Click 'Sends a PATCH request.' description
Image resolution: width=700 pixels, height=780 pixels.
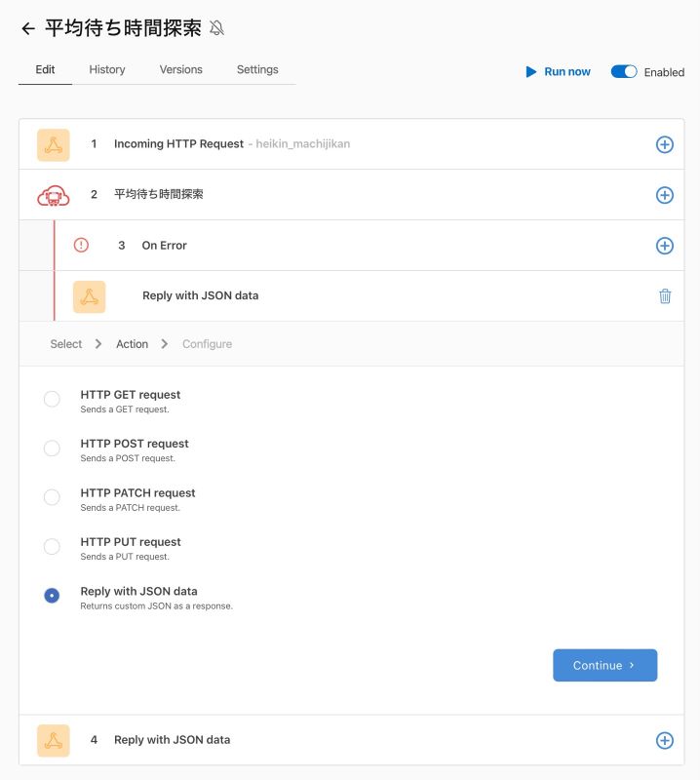(x=131, y=507)
